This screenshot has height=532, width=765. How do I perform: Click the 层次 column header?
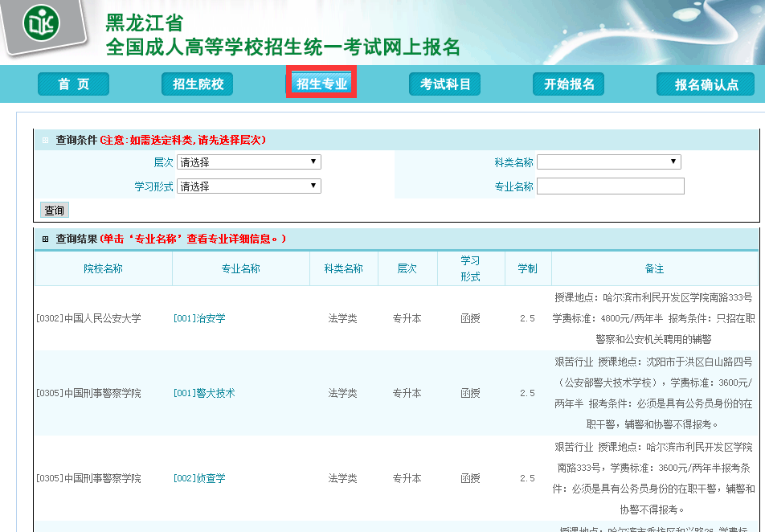[x=407, y=268]
